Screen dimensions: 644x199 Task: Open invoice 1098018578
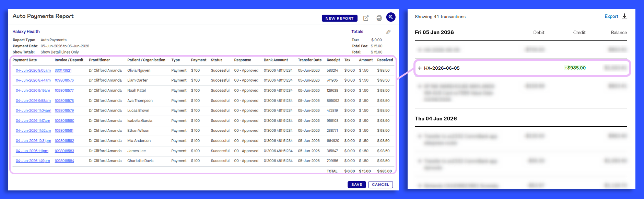(64, 101)
